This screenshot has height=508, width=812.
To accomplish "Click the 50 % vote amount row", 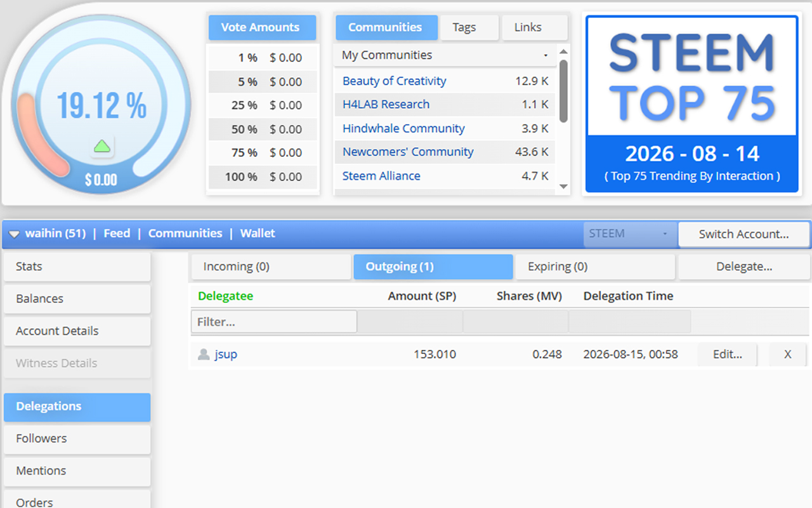I will pyautogui.click(x=263, y=130).
